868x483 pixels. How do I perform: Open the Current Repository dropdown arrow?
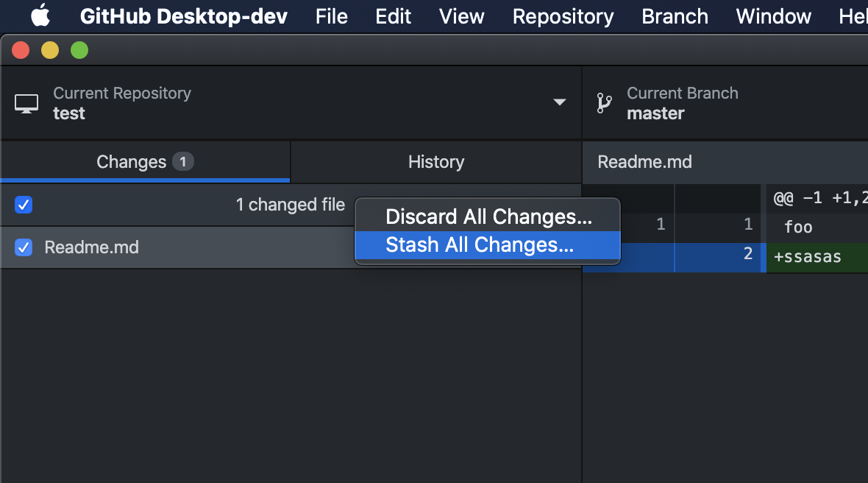pos(561,103)
